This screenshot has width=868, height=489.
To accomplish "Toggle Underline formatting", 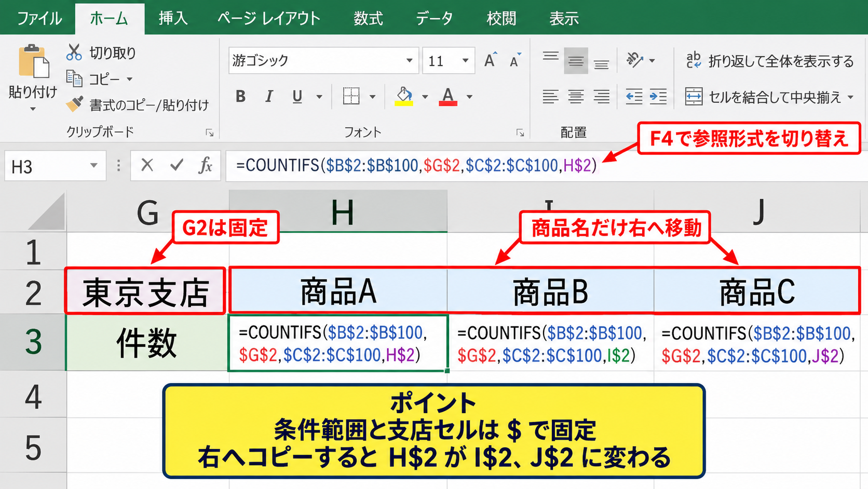I will (x=297, y=97).
